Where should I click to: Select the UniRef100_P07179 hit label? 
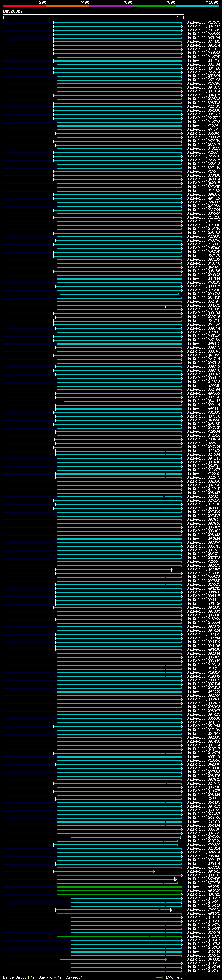(203, 256)
